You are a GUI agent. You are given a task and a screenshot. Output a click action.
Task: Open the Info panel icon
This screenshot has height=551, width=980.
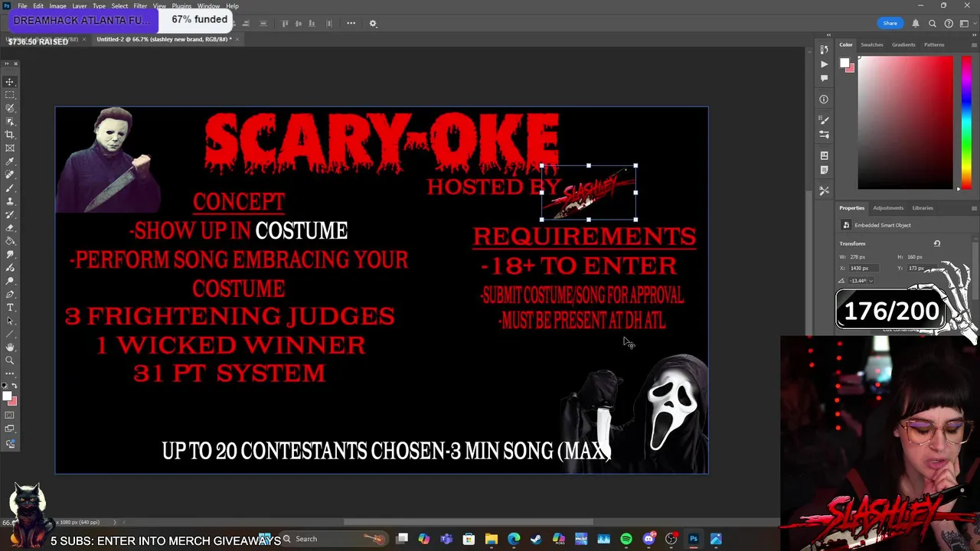[824, 99]
